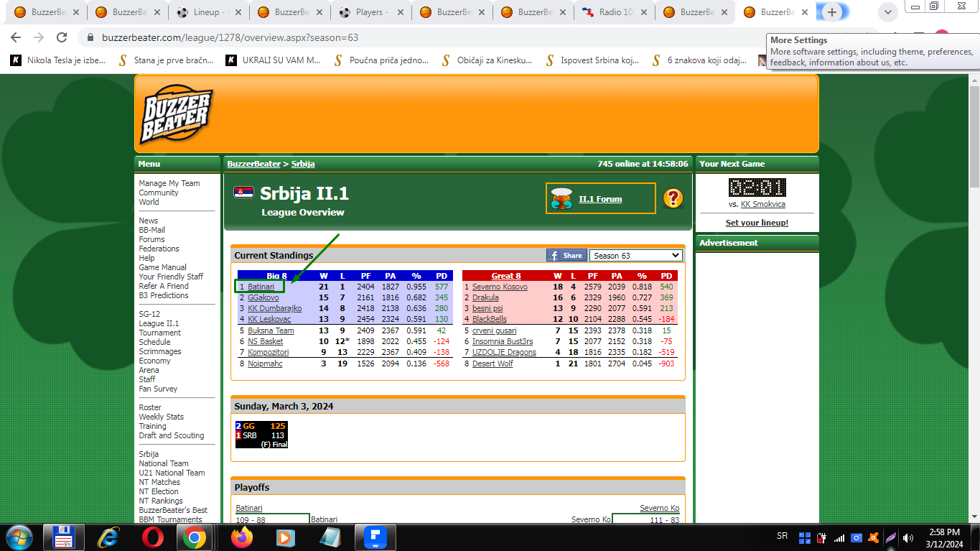Image resolution: width=980 pixels, height=551 pixels.
Task: Open the II.1 Forum link
Action: click(x=600, y=199)
